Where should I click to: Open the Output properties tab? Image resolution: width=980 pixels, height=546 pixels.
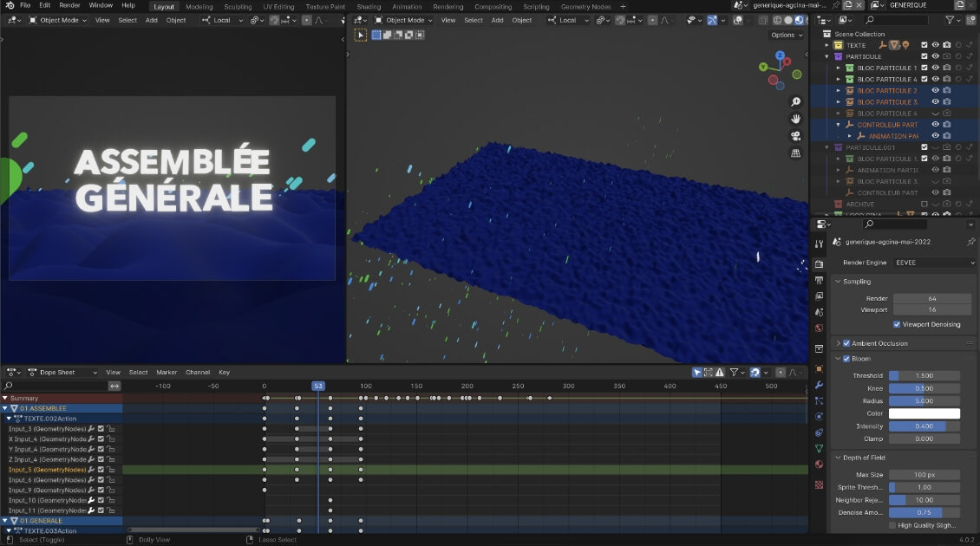[x=819, y=281]
